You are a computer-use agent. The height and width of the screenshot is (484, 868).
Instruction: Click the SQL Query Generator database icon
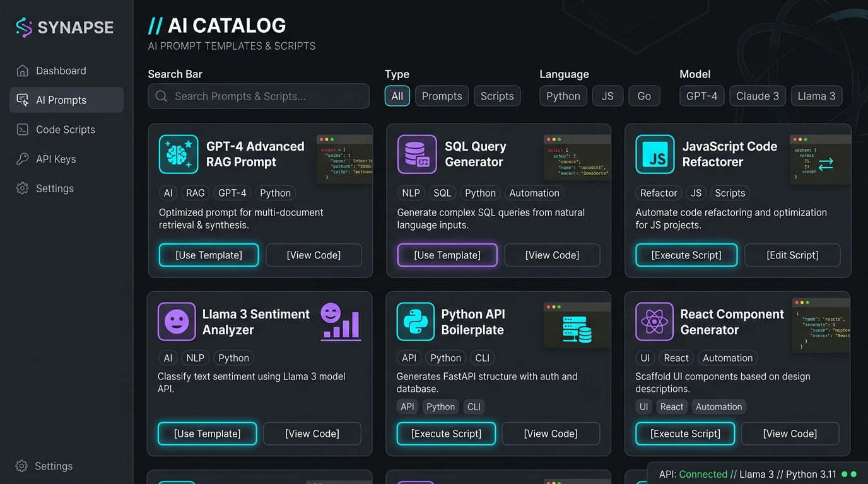pos(417,154)
